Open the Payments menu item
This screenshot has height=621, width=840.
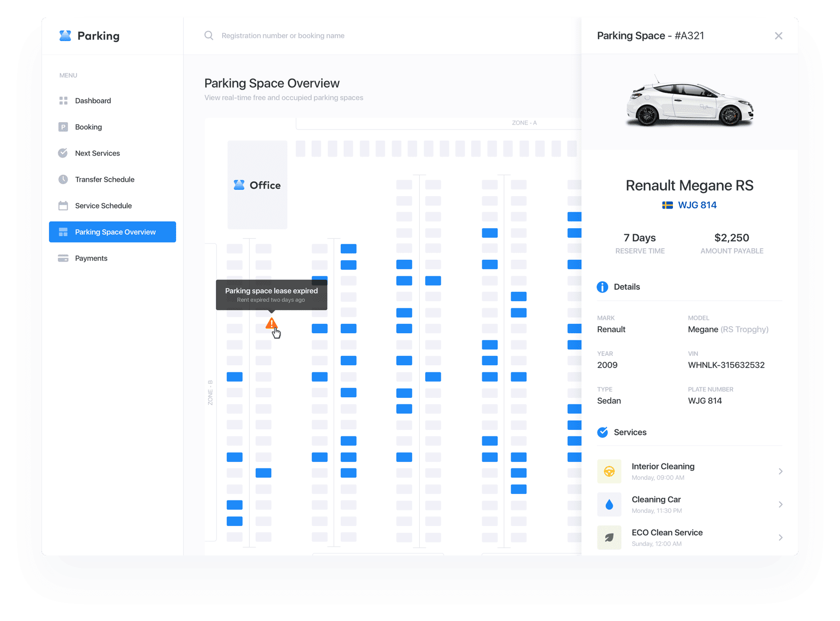(113, 258)
